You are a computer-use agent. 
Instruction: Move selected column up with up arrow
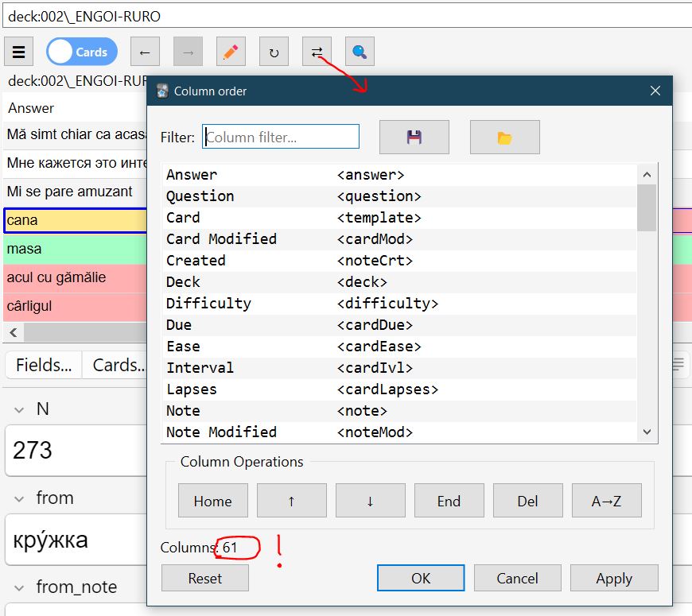coord(291,501)
